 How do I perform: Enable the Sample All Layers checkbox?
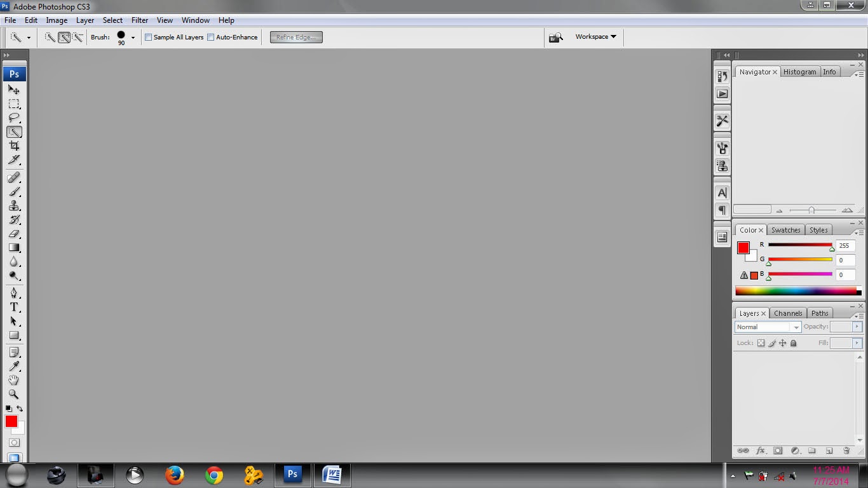pyautogui.click(x=148, y=37)
